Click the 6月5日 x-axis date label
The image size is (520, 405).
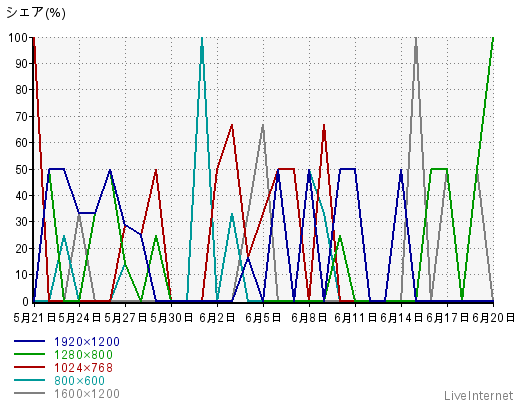[263, 318]
